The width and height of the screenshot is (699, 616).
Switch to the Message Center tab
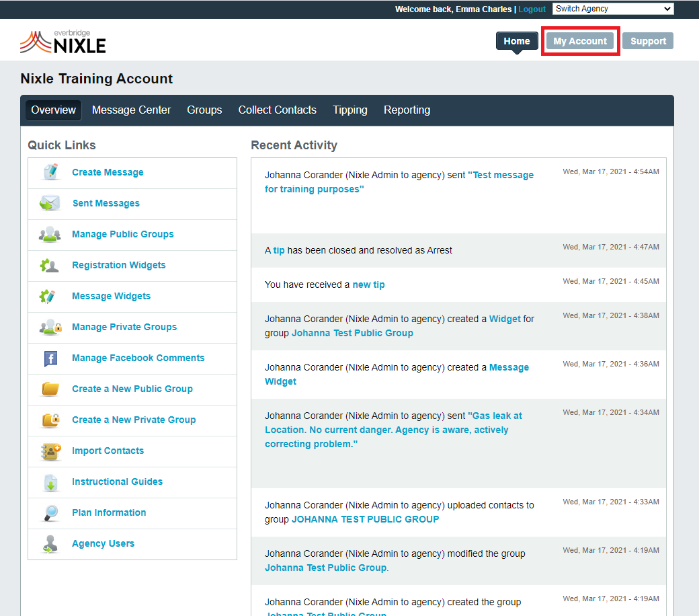tap(131, 110)
